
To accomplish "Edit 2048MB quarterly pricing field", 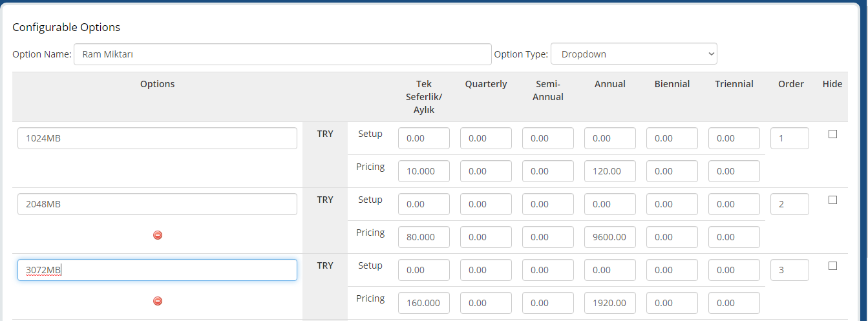I will tap(486, 237).
